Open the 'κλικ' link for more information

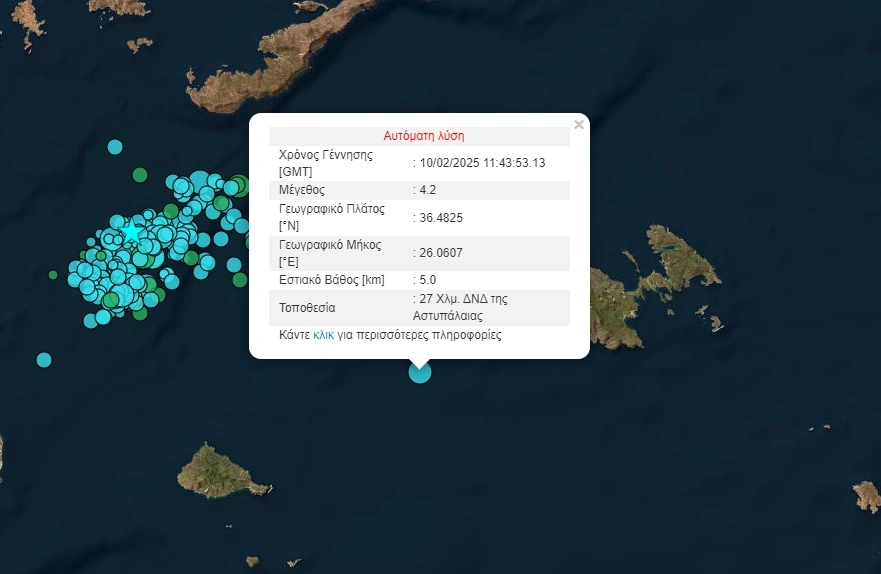(x=324, y=335)
